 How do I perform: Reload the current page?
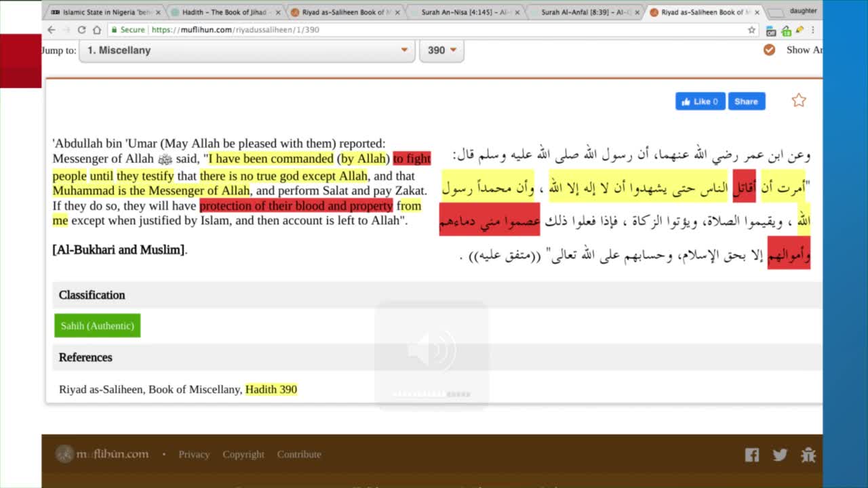[x=81, y=30]
